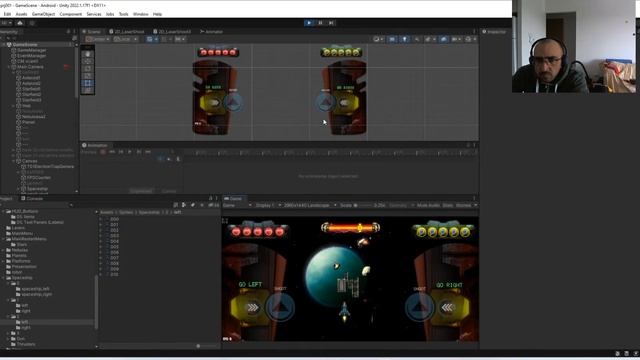Viewport: 640px width, 360px height.
Task: Go to Animation last keyframe button
Action: [148, 152]
